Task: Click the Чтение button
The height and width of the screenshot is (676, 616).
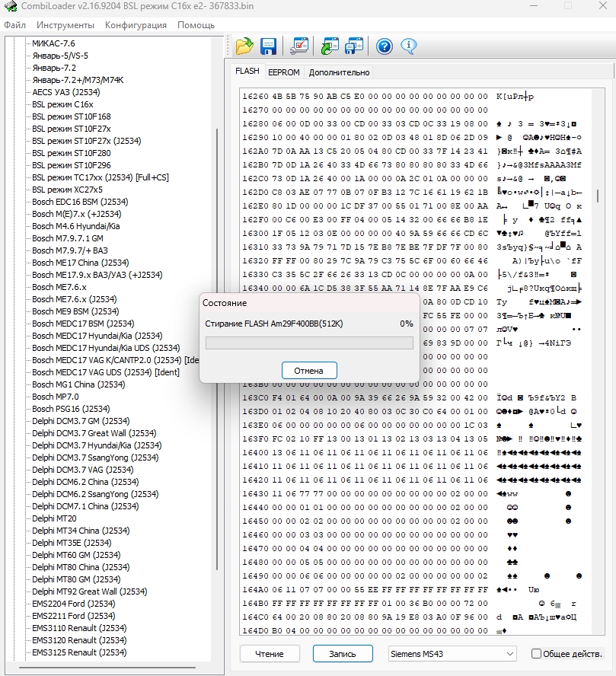Action: pos(270,654)
